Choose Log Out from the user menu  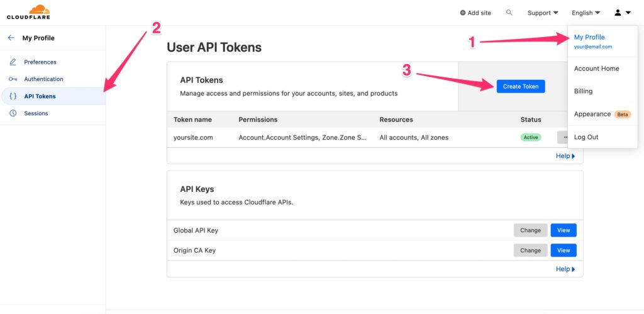tap(586, 137)
